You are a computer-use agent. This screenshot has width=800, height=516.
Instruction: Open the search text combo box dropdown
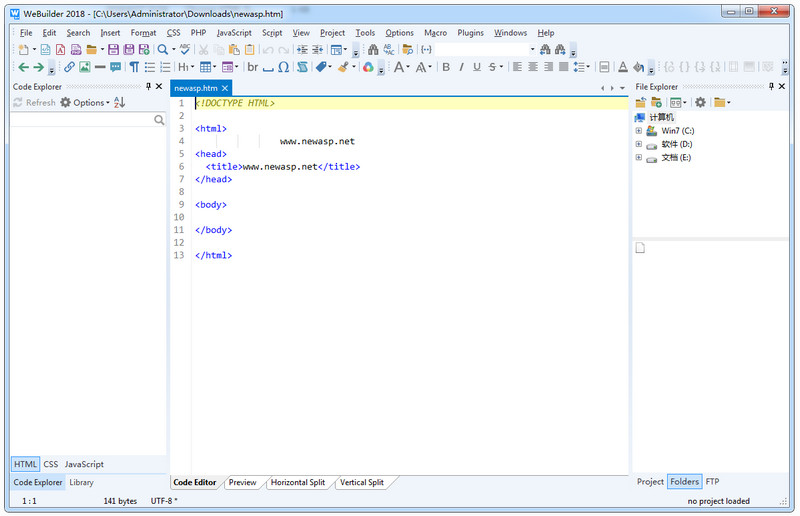point(532,50)
